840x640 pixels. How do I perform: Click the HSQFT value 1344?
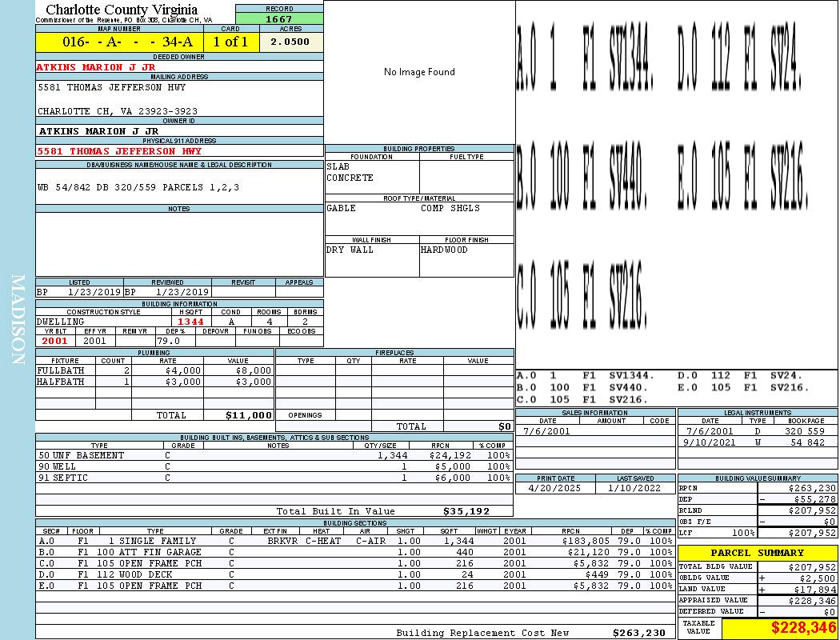[x=190, y=322]
